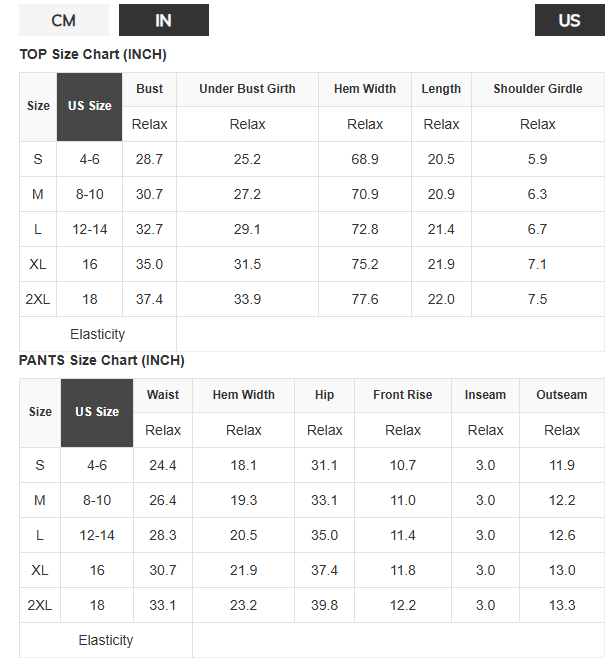The image size is (613, 668).
Task: Select the Waist column header
Action: (163, 395)
